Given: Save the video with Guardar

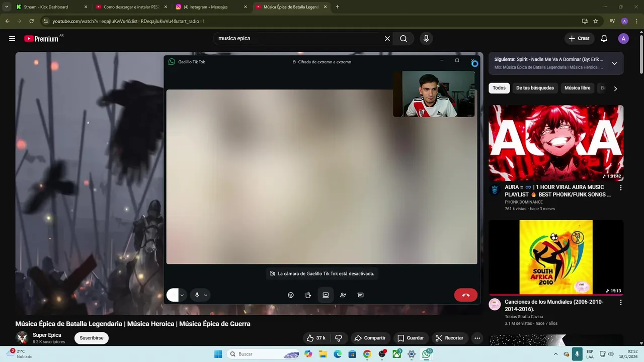Looking at the screenshot, I should pos(411,338).
